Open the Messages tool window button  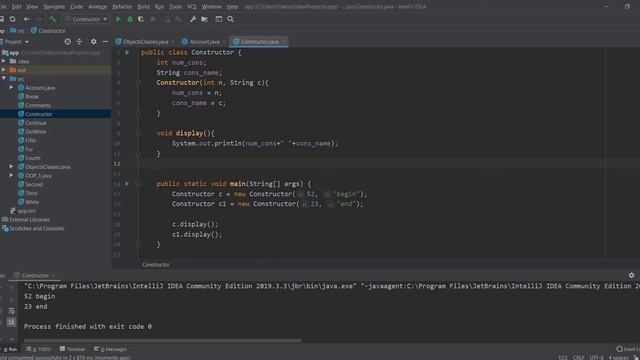coord(110,349)
